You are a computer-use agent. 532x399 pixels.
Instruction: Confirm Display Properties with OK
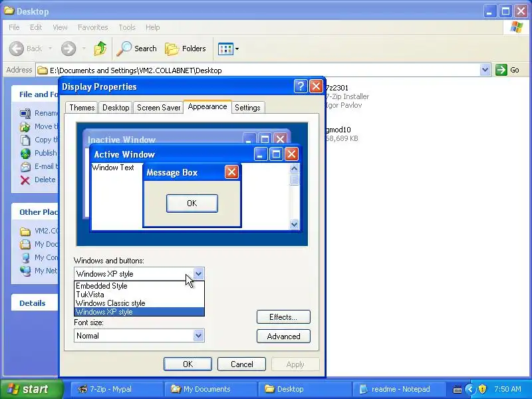[x=188, y=364]
